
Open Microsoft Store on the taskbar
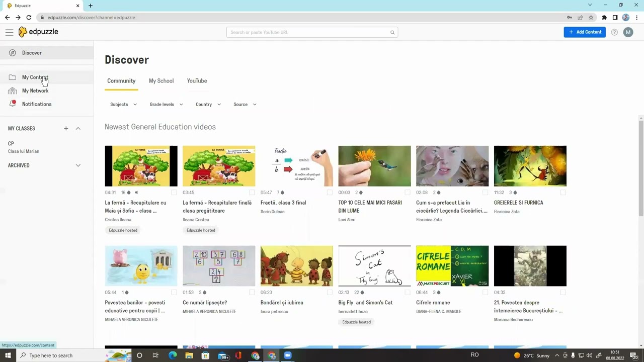pos(205,355)
